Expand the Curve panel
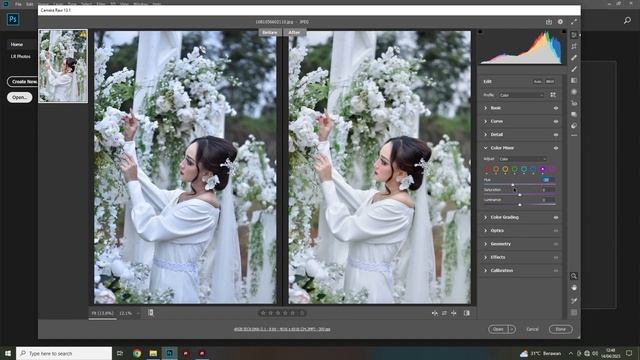 (486, 122)
